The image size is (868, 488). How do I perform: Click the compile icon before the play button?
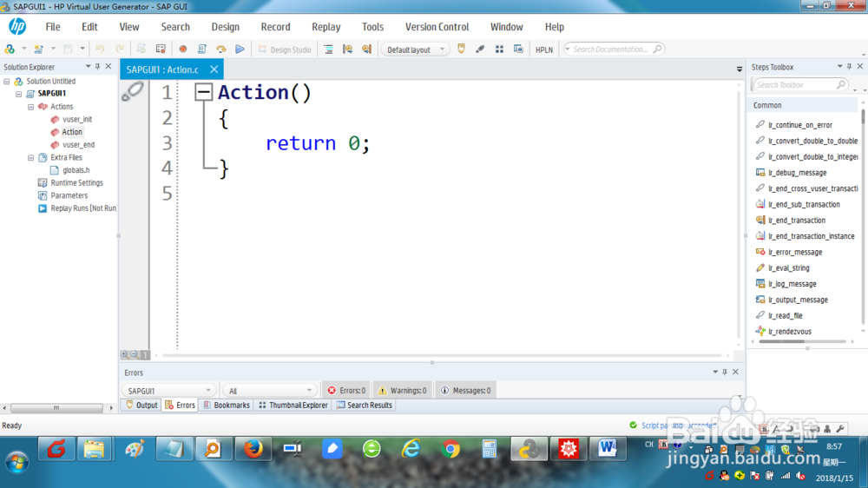point(220,49)
